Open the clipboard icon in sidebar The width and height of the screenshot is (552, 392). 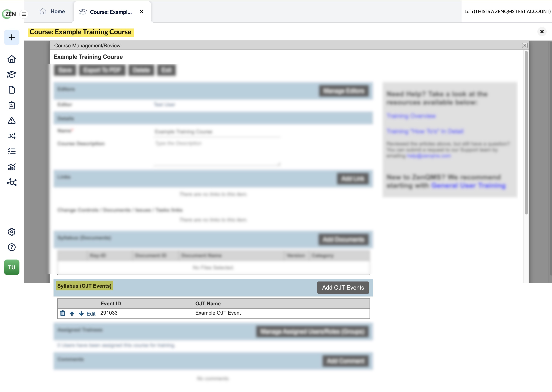point(12,105)
